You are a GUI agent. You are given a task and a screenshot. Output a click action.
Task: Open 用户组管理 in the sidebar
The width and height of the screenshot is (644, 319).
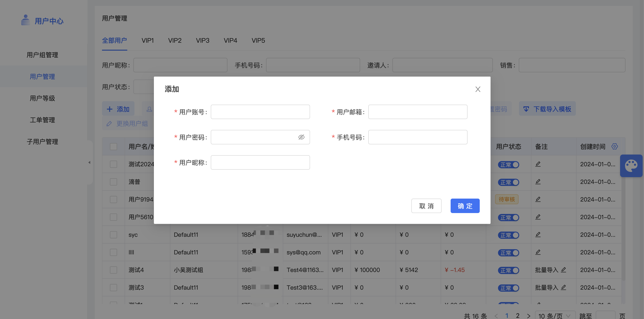tap(42, 55)
